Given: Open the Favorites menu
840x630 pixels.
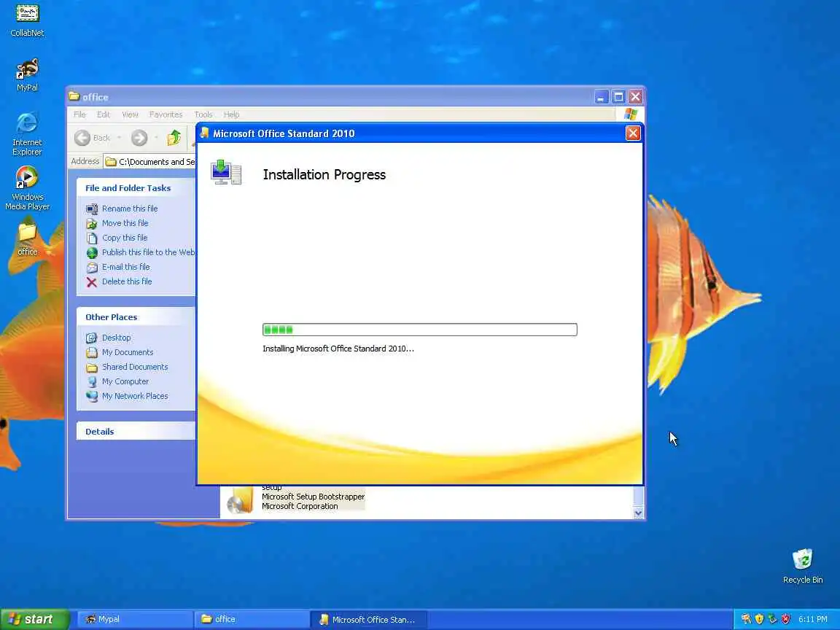Looking at the screenshot, I should (166, 114).
